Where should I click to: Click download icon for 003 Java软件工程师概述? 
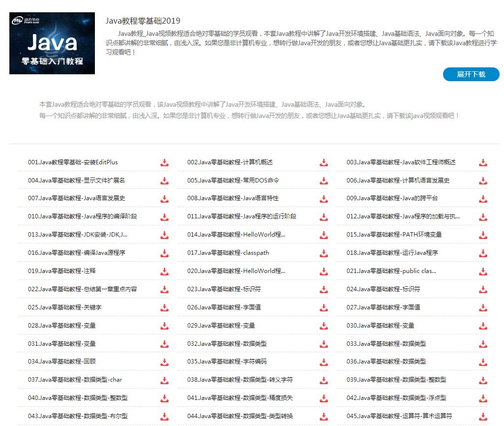[x=483, y=163]
